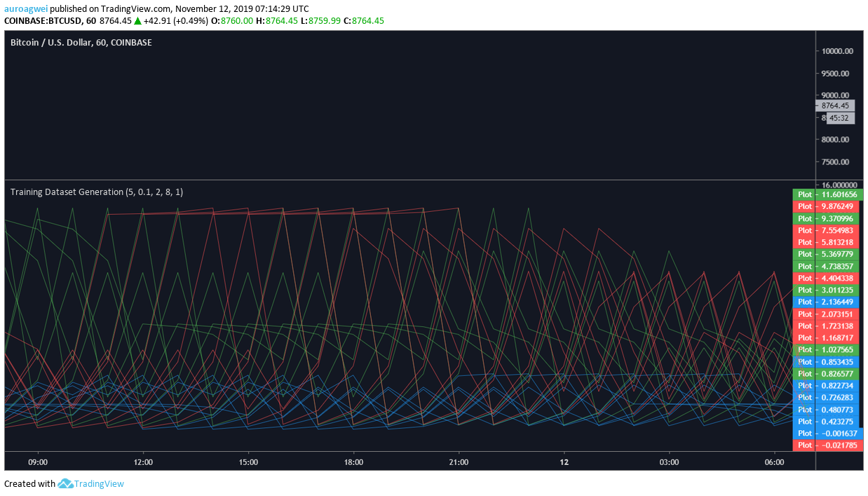The height and width of the screenshot is (496, 868).
Task: Select the green Plot label 1.027565
Action: [825, 349]
